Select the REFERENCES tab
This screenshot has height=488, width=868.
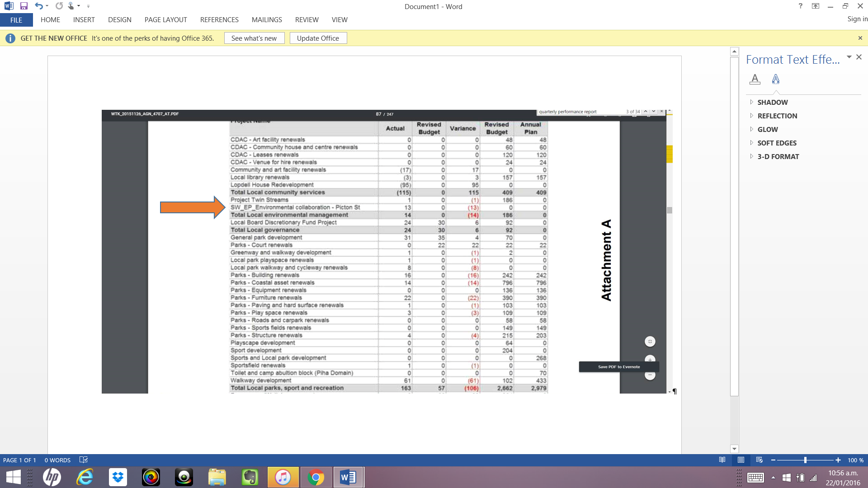219,20
